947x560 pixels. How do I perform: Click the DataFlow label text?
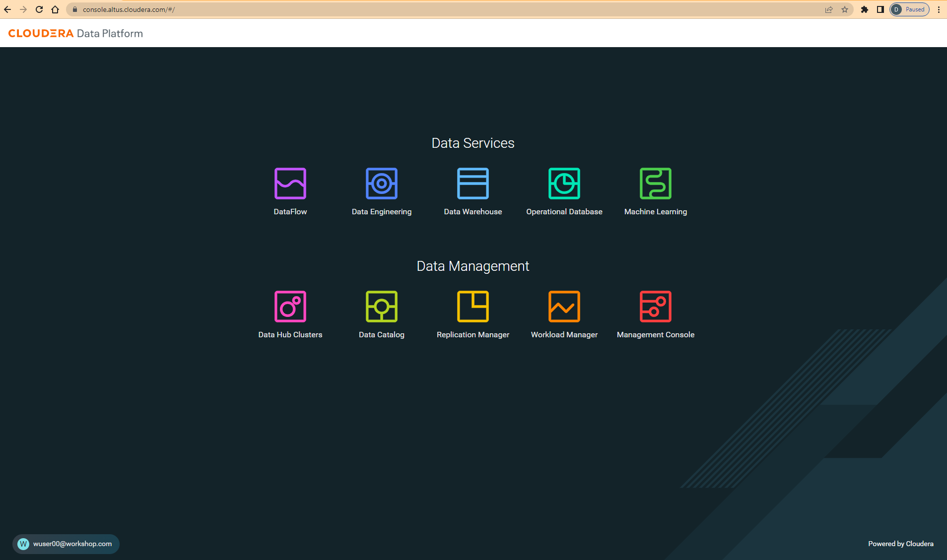click(x=290, y=212)
